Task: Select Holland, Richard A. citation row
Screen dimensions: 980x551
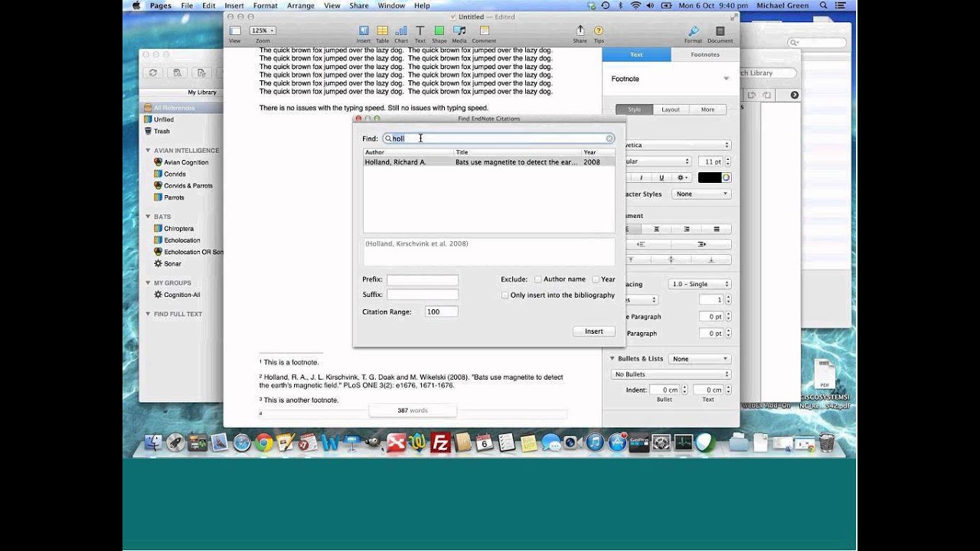Action: tap(488, 162)
